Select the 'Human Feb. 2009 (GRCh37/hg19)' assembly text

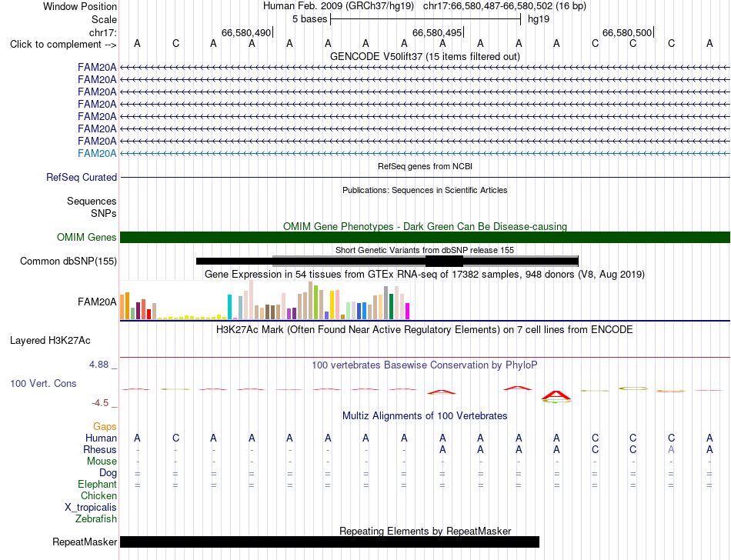pos(339,6)
